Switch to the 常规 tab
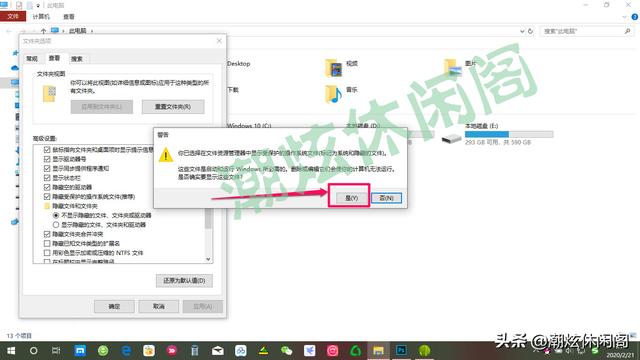Screen dimensions: 640x360 click(x=32, y=59)
